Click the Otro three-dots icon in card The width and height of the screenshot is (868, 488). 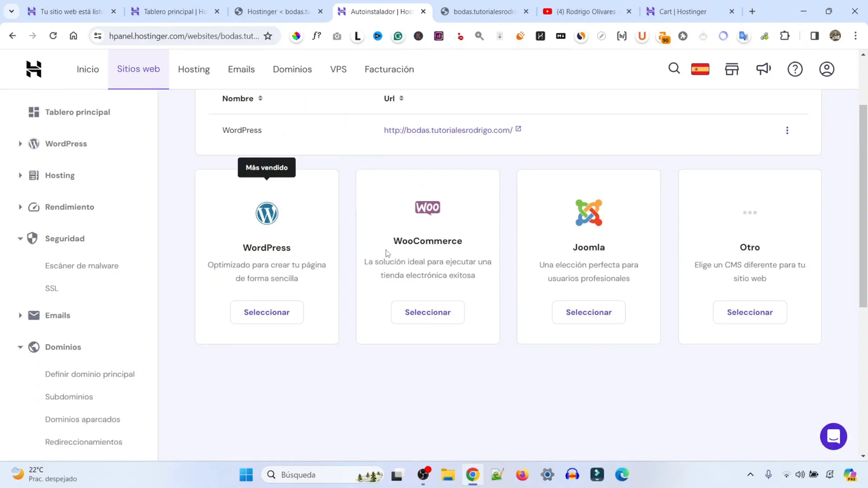(x=750, y=213)
